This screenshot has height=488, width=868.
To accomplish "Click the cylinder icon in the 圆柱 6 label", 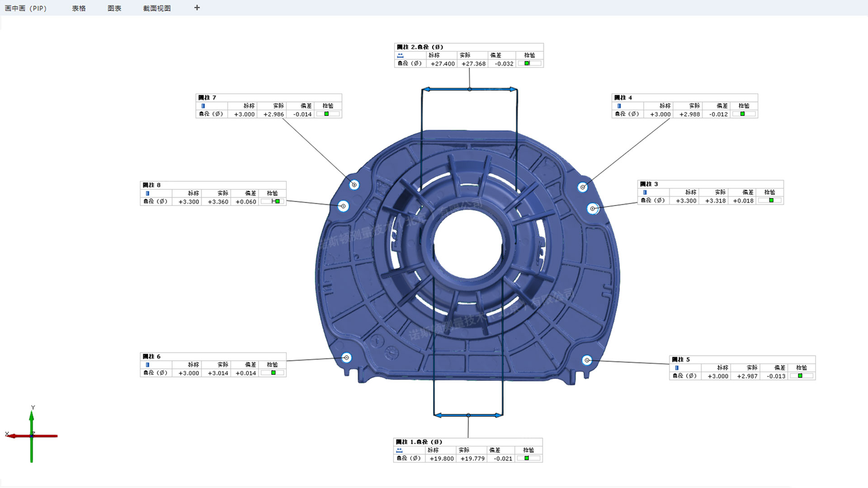I will pos(147,365).
